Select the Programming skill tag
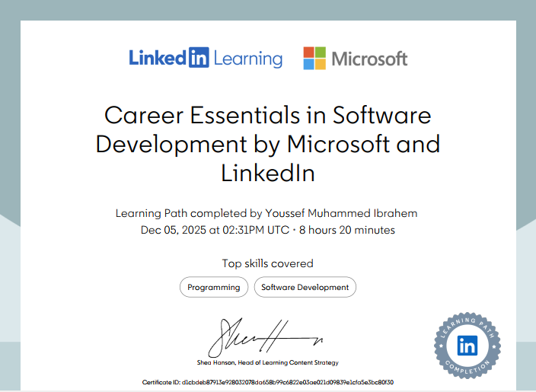The height and width of the screenshot is (392, 536). pyautogui.click(x=214, y=287)
